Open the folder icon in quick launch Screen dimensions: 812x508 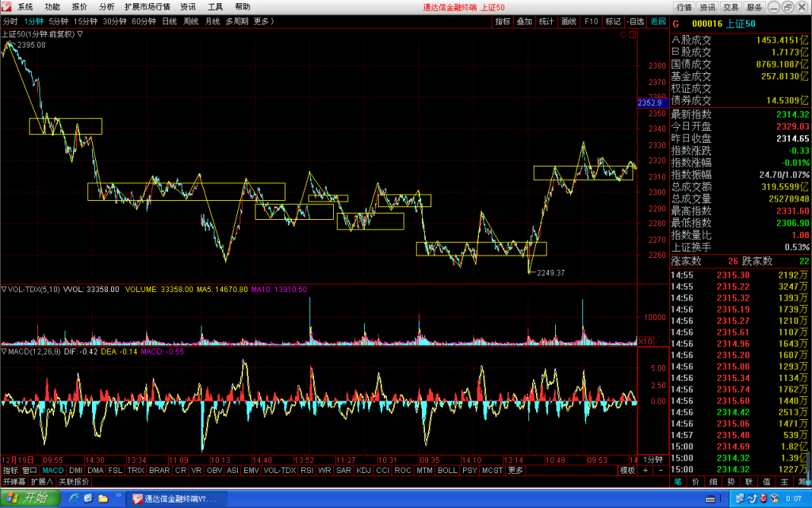coord(103,498)
